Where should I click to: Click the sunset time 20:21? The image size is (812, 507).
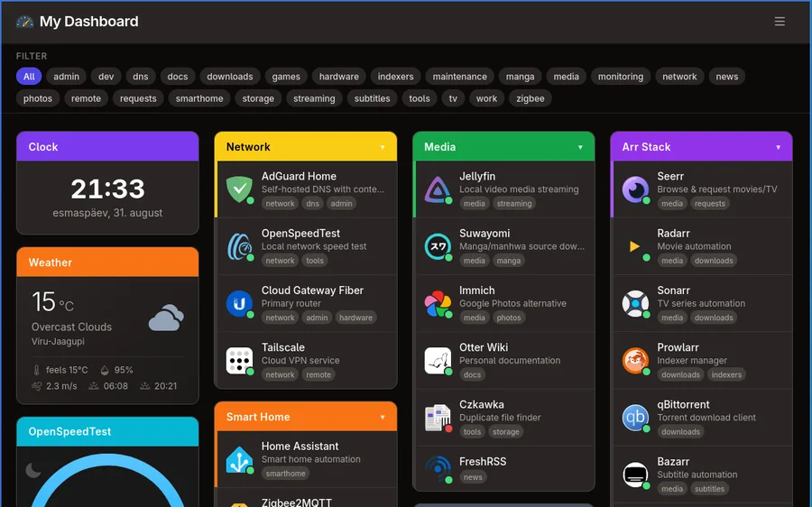(x=165, y=386)
